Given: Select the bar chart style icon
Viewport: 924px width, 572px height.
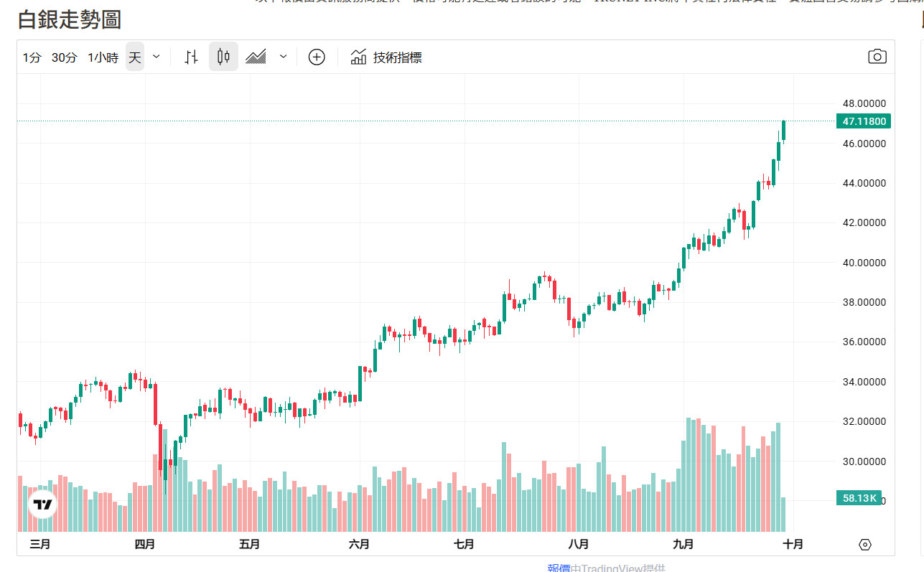Looking at the screenshot, I should point(191,56).
